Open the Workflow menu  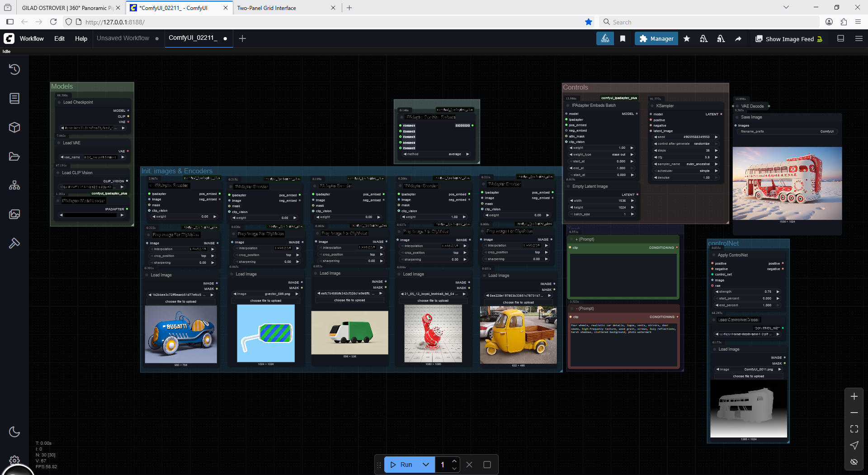click(32, 39)
